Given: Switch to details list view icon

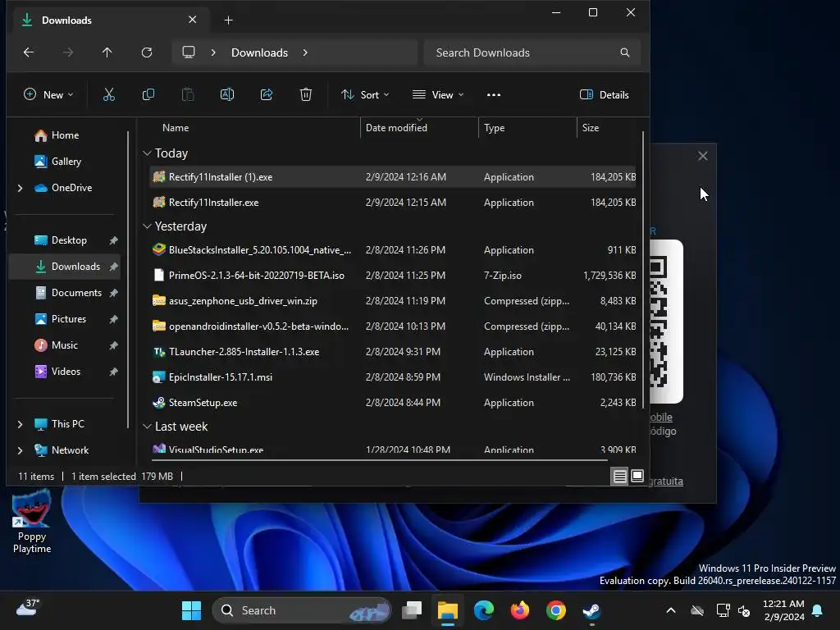Looking at the screenshot, I should tap(620, 476).
